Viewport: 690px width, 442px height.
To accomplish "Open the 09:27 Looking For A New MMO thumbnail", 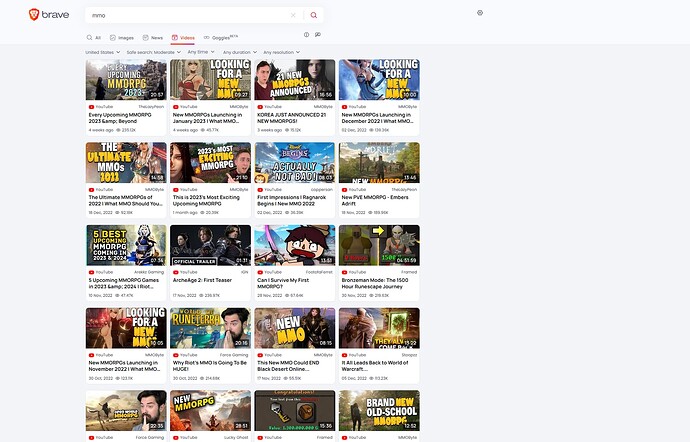I will pos(210,80).
